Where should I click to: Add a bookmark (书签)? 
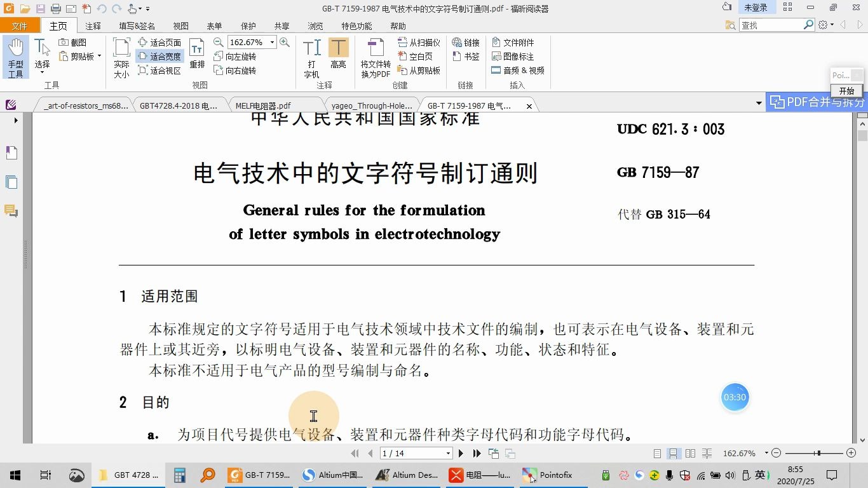466,57
